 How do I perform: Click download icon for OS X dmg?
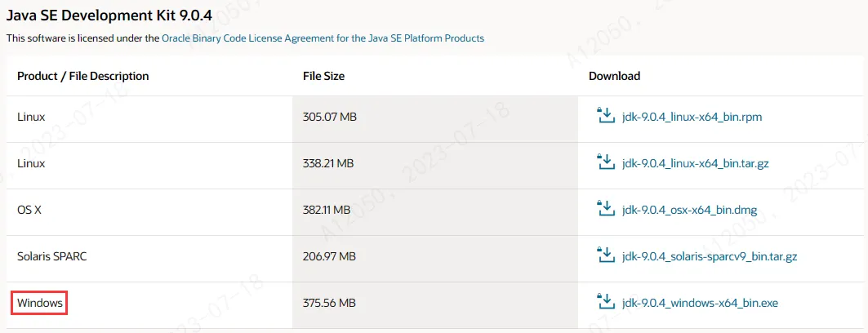pyautogui.click(x=606, y=210)
